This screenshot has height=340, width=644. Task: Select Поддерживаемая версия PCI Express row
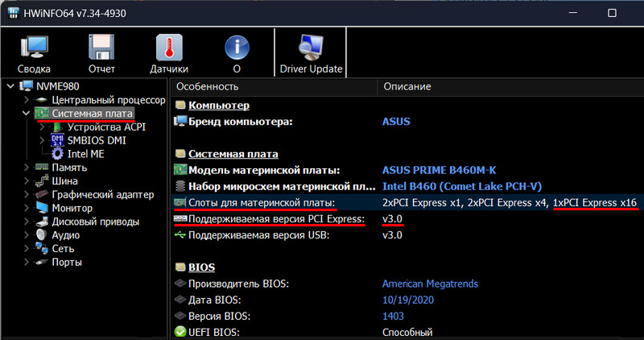(407, 218)
